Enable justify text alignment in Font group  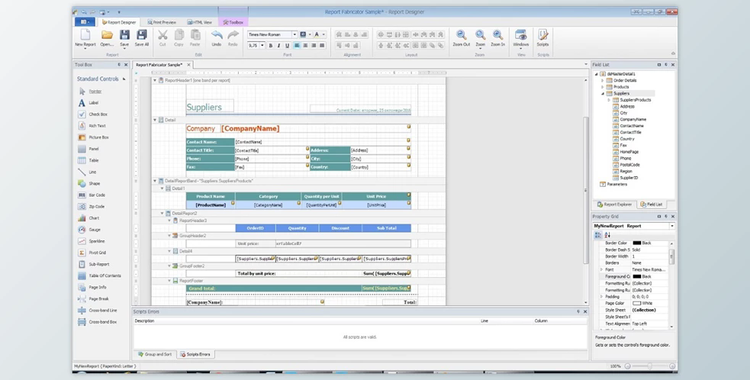click(322, 45)
